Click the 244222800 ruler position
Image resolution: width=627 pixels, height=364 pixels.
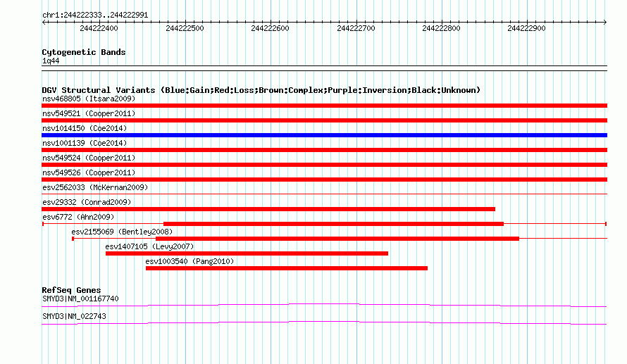tap(441, 28)
